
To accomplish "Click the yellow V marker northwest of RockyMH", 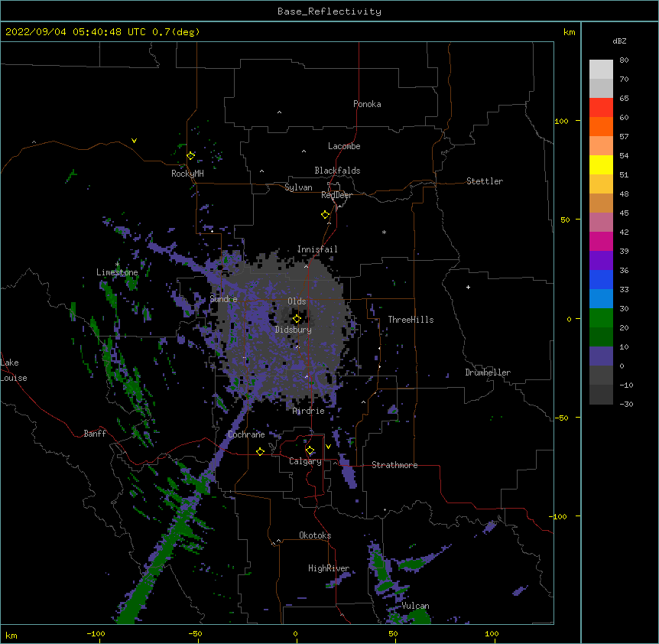I will pyautogui.click(x=134, y=141).
